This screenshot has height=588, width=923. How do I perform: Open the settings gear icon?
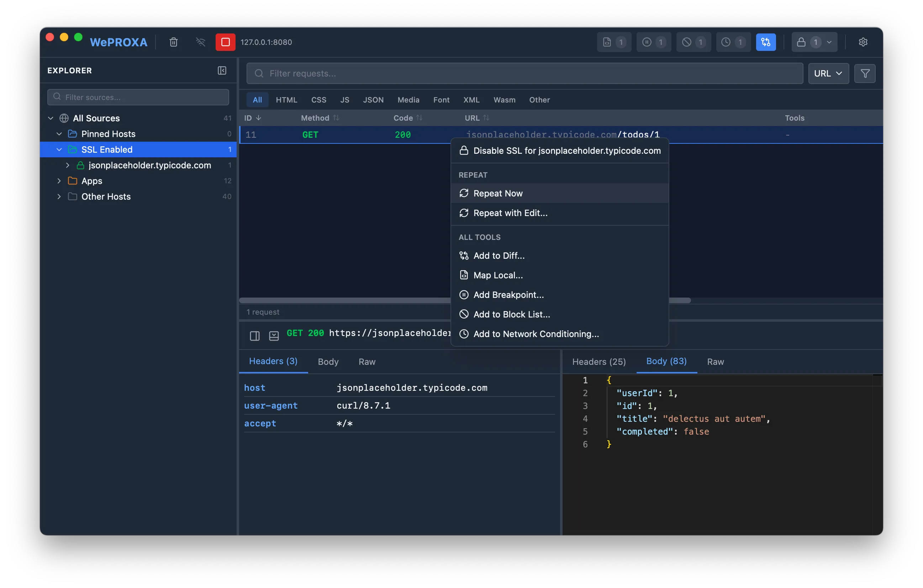863,42
